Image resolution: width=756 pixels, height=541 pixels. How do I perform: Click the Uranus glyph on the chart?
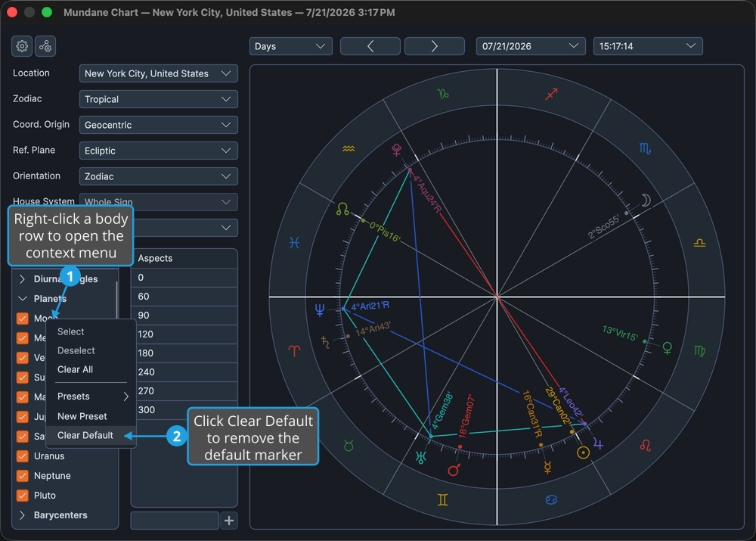click(x=420, y=456)
